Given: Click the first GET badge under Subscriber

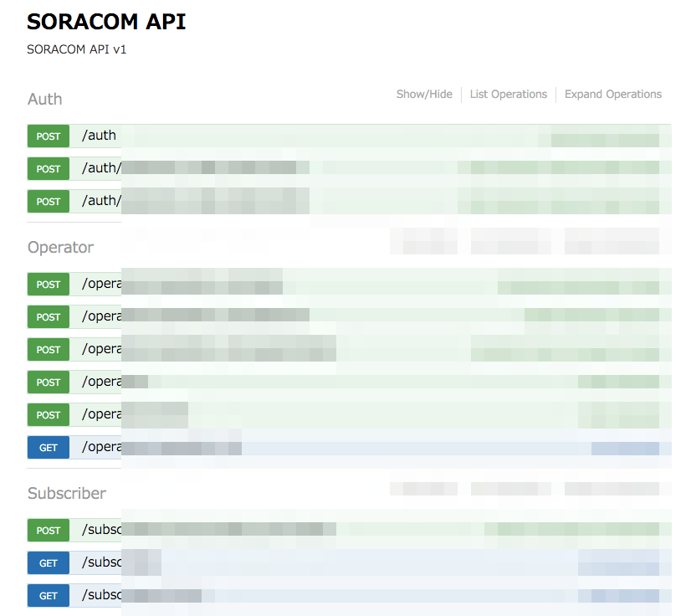Looking at the screenshot, I should click(48, 562).
